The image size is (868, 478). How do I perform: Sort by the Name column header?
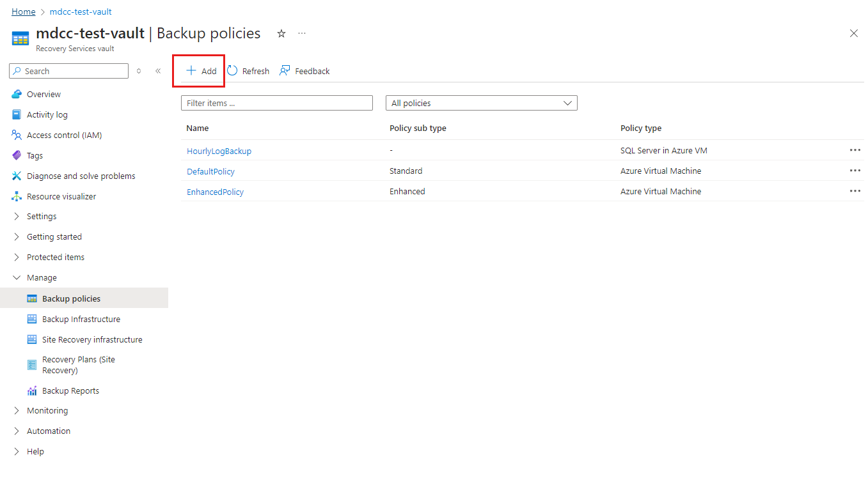pyautogui.click(x=198, y=128)
